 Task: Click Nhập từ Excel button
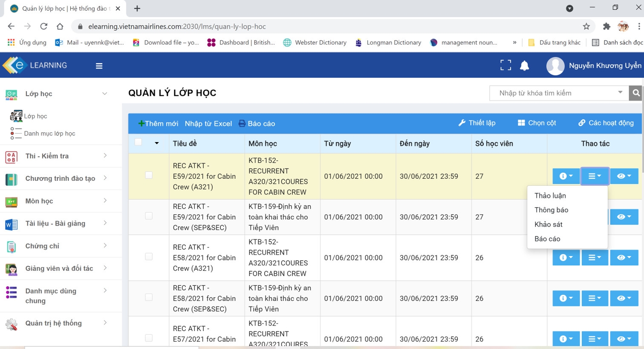point(208,123)
